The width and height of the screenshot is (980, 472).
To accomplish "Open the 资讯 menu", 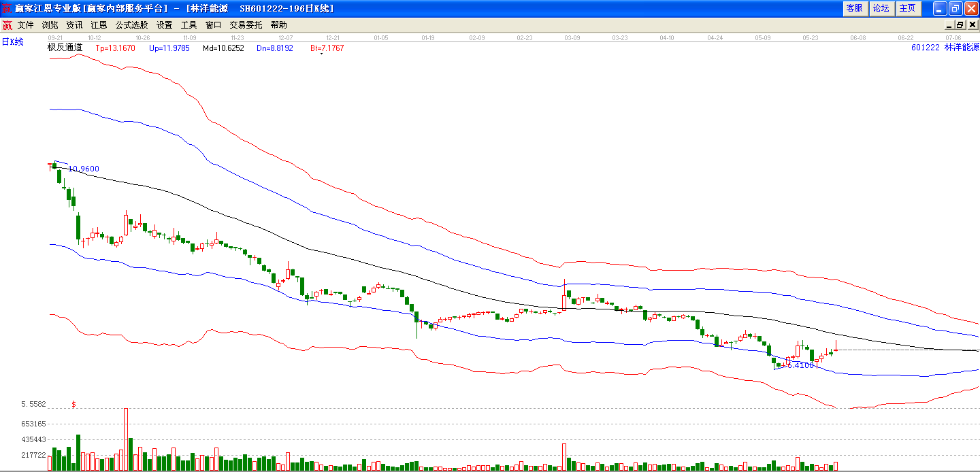I will [x=75, y=25].
